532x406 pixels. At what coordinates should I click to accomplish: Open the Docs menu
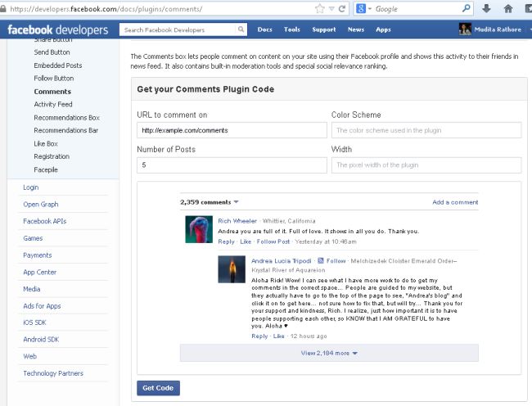264,29
